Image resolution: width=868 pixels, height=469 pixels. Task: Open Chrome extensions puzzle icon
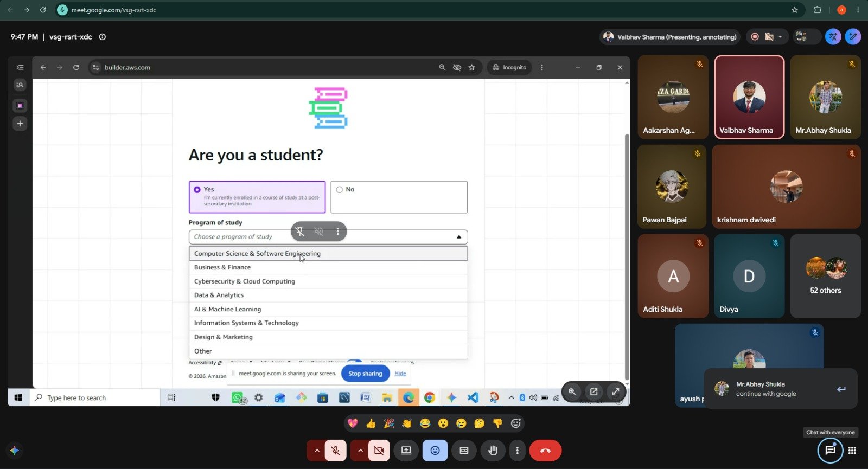pyautogui.click(x=818, y=10)
